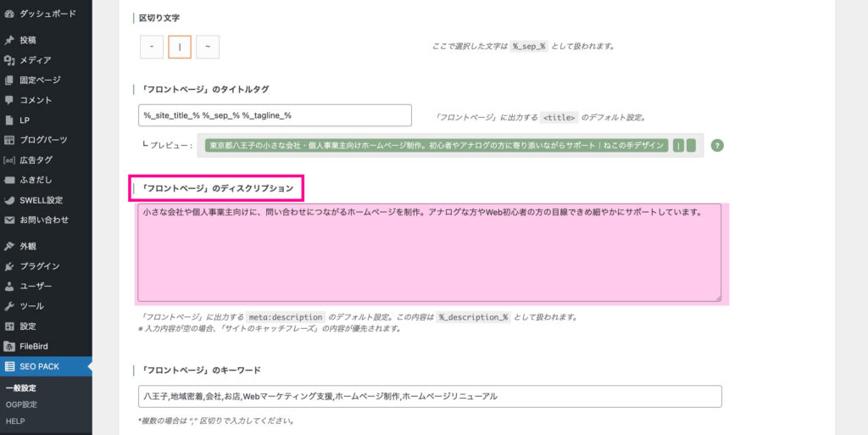The width and height of the screenshot is (868, 435).
Task: Click the front page keywords input field
Action: click(429, 396)
